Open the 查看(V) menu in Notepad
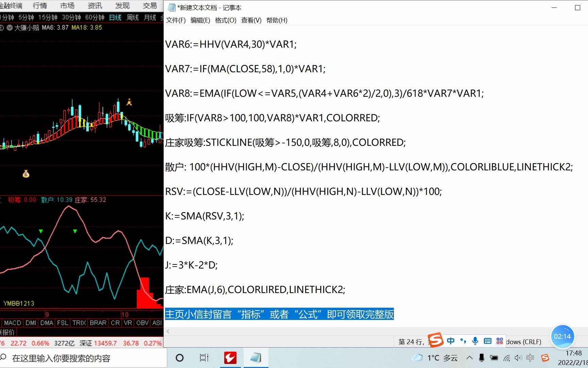Viewport: 588px width, 368px height. point(251,20)
